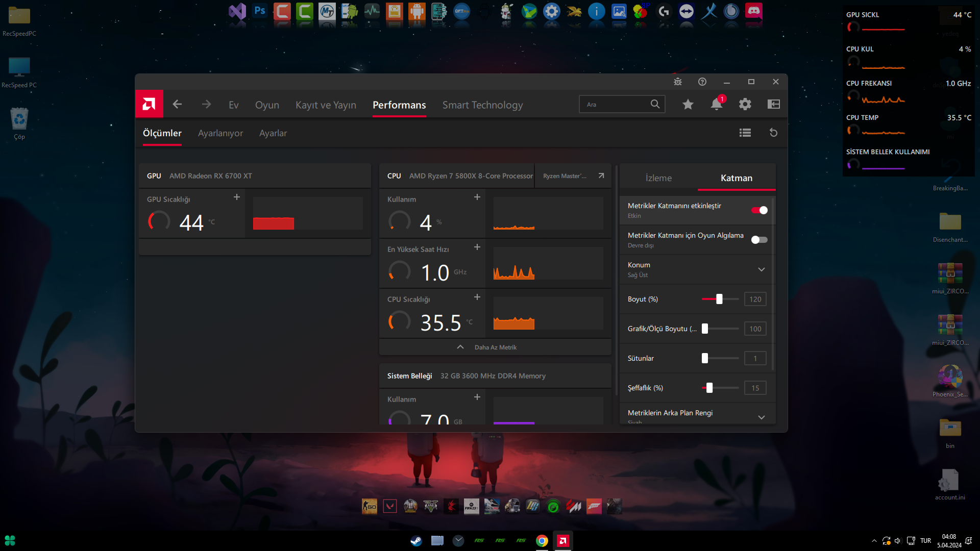Add En Yüksek Saat Hızı plus
This screenshot has height=551, width=980.
pyautogui.click(x=477, y=247)
